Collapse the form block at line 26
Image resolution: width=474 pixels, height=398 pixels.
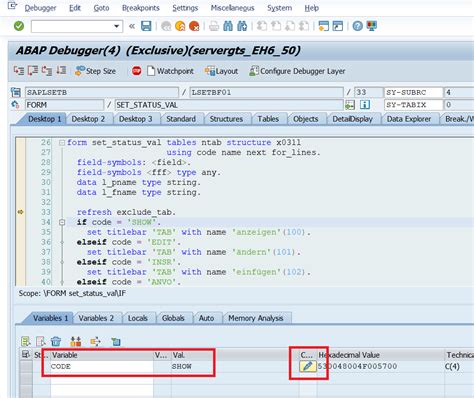tap(62, 143)
